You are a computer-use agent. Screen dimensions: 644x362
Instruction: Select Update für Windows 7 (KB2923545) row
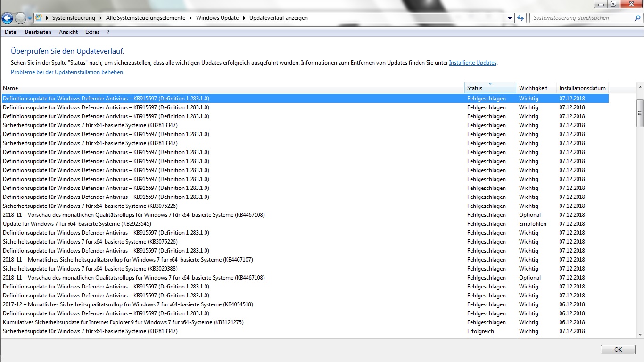pos(305,224)
